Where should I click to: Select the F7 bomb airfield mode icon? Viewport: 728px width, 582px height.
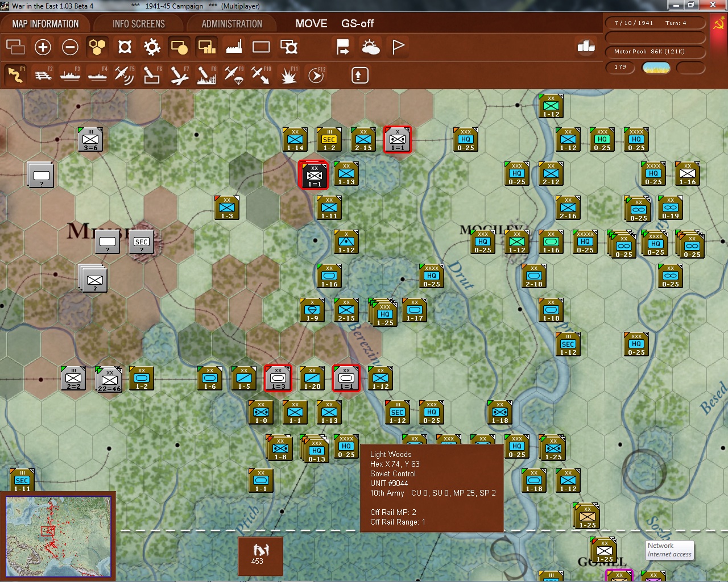tap(179, 74)
